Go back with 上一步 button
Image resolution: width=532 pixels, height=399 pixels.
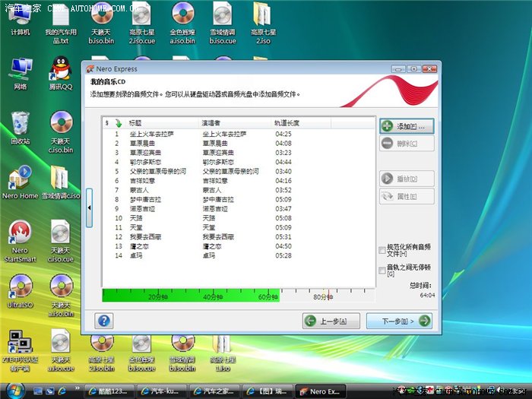click(x=331, y=321)
